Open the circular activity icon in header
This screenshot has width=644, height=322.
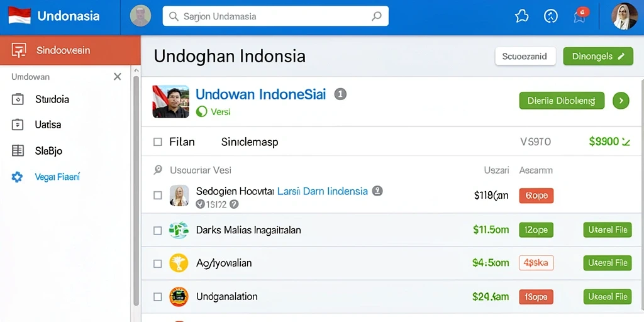[550, 16]
